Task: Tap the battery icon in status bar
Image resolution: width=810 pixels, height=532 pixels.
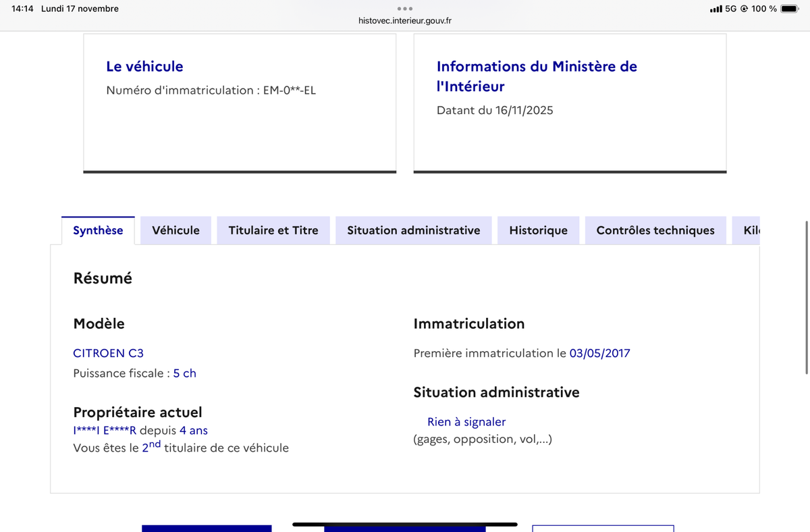Action: tap(789, 9)
